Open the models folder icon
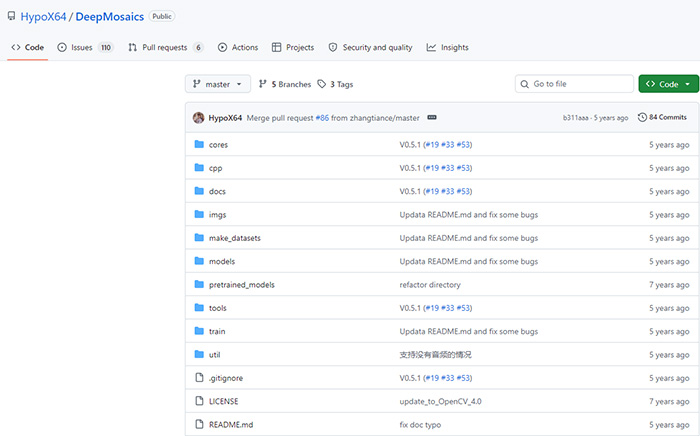 199,261
